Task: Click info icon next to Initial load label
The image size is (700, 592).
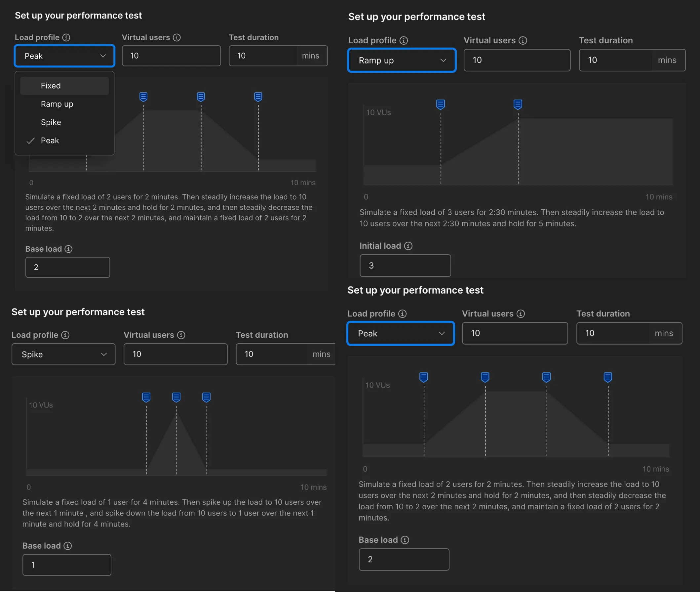Action: (x=408, y=246)
